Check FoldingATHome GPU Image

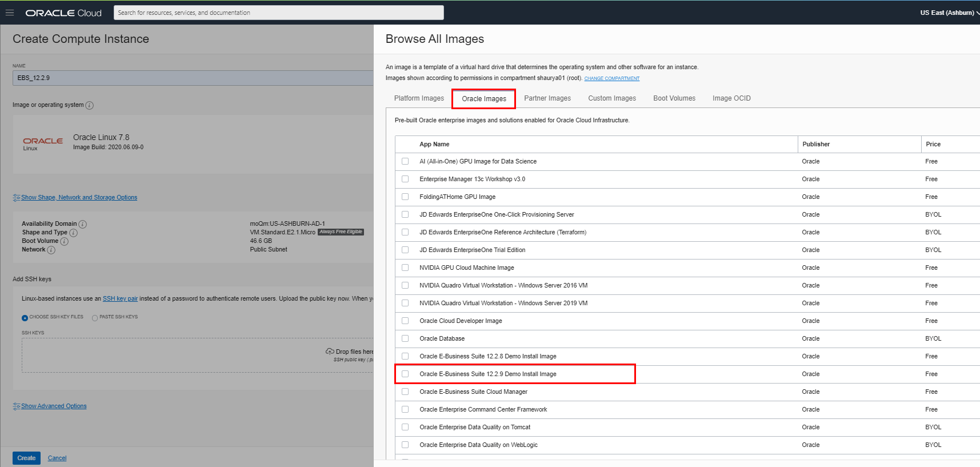[405, 197]
